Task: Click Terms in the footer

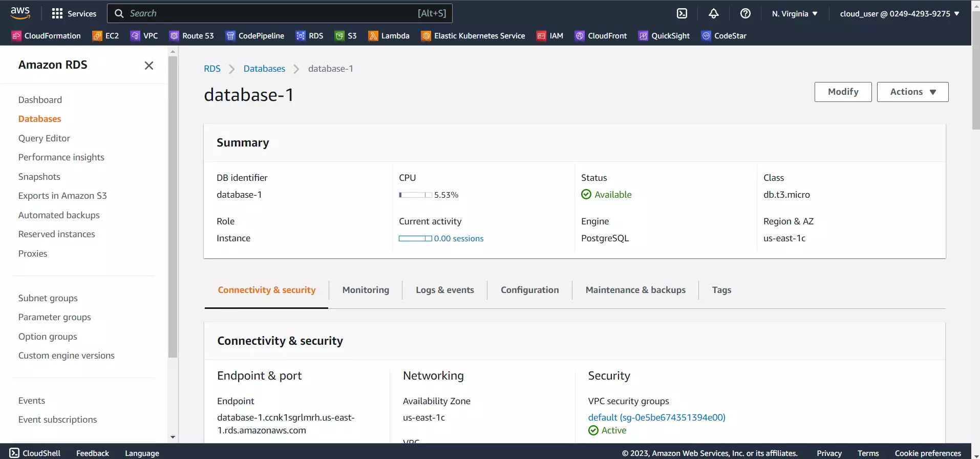Action: pos(868,453)
